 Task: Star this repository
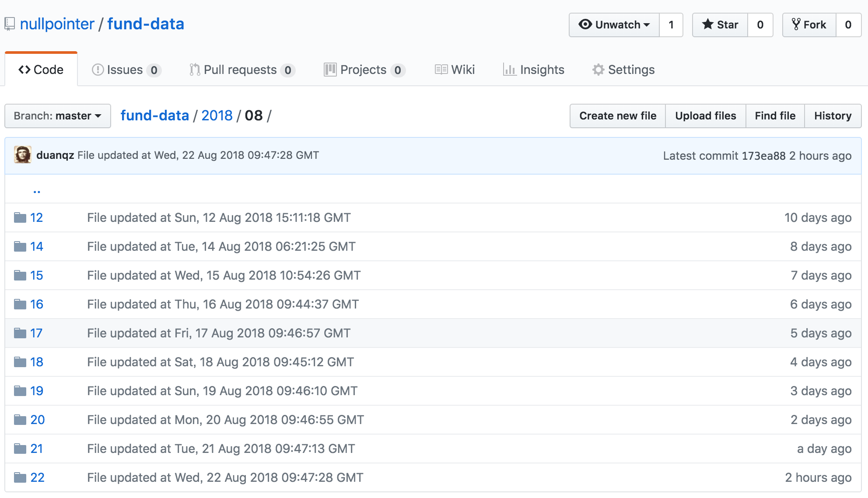[720, 25]
